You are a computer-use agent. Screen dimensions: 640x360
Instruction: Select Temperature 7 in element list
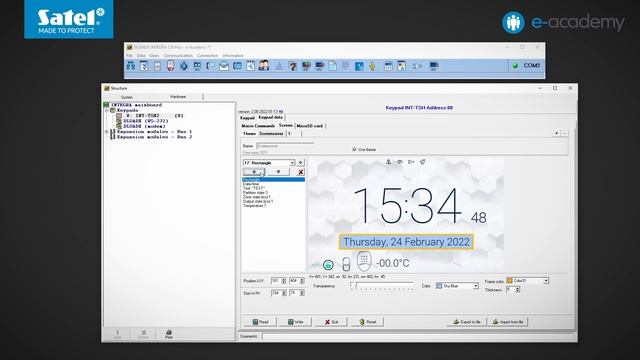[255, 206]
